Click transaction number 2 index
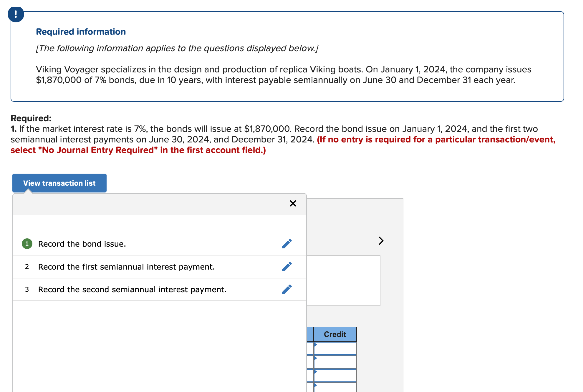Screen dimensions: 583x392 [x=27, y=267]
